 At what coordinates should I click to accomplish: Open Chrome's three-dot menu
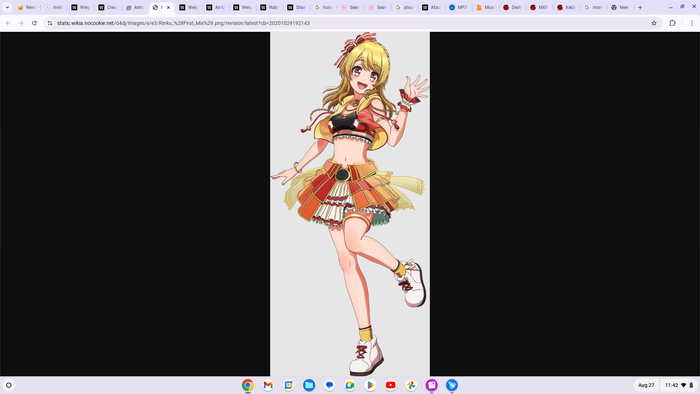(692, 23)
